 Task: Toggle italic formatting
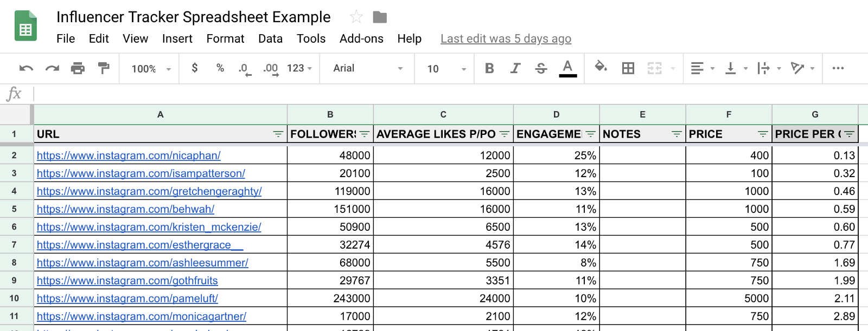[515, 68]
